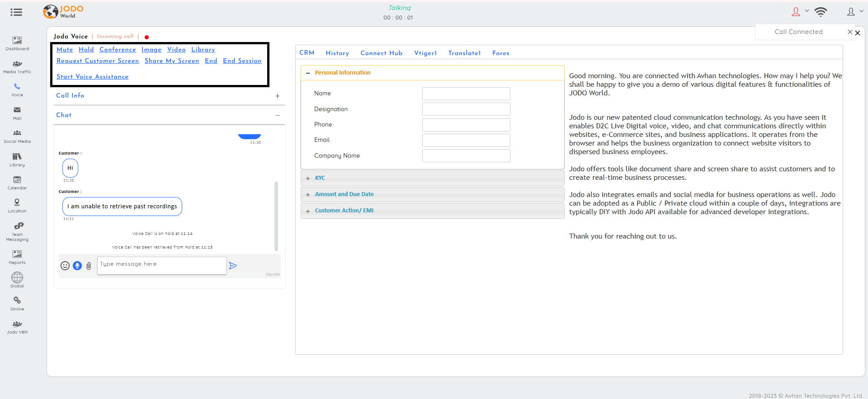The width and height of the screenshot is (868, 399).
Task: Click the blue microphone chat icon
Action: (77, 266)
